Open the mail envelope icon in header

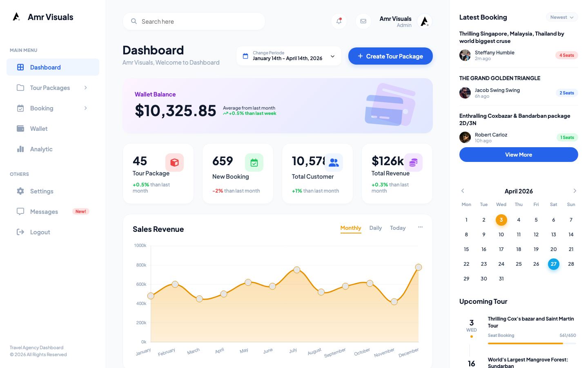click(x=363, y=21)
